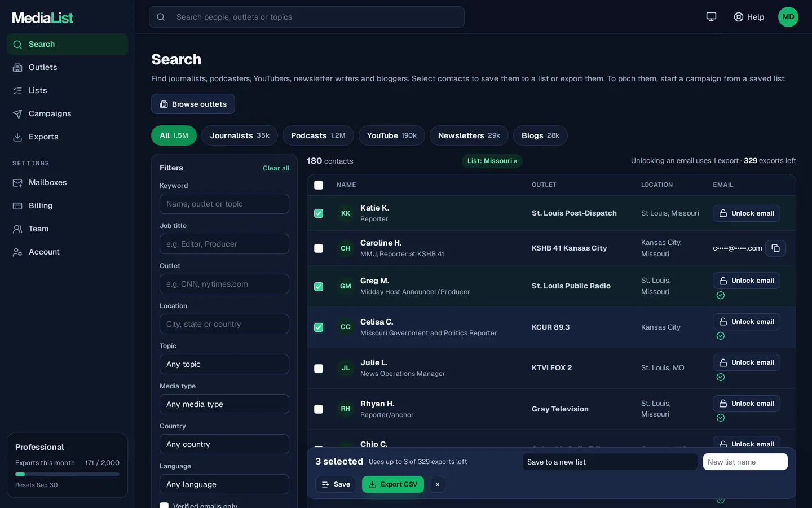Unlock email for Katie K.
The height and width of the screenshot is (508, 812).
click(747, 213)
